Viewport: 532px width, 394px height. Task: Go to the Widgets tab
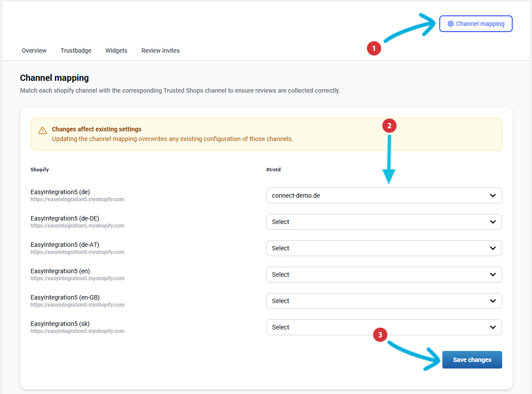(116, 51)
